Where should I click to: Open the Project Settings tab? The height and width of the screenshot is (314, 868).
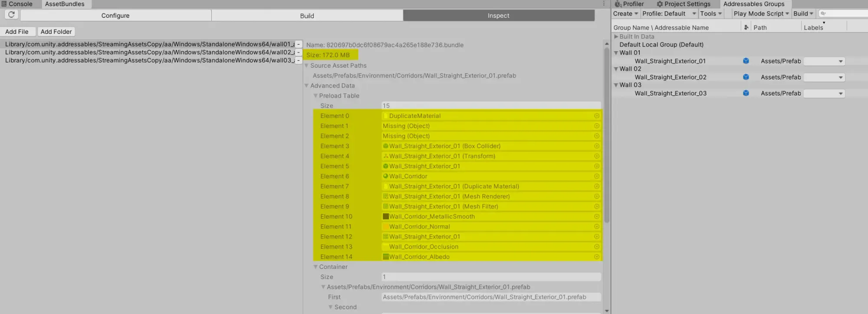pos(684,4)
